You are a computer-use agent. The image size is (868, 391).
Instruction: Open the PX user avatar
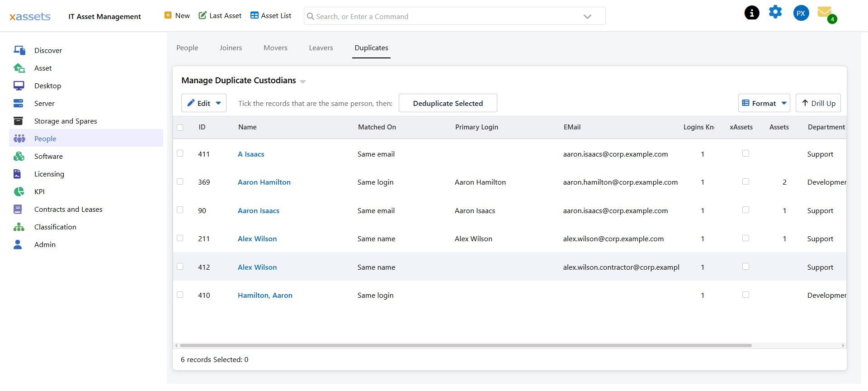tap(801, 13)
